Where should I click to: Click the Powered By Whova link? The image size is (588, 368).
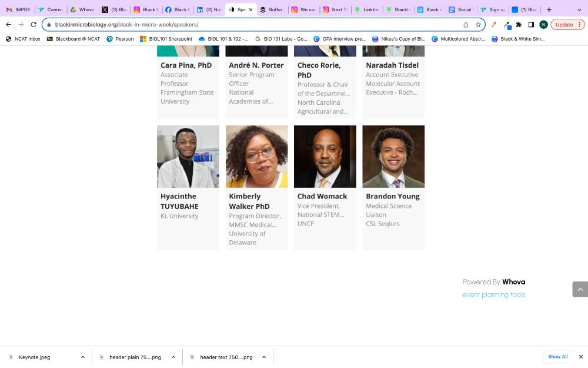point(494,282)
